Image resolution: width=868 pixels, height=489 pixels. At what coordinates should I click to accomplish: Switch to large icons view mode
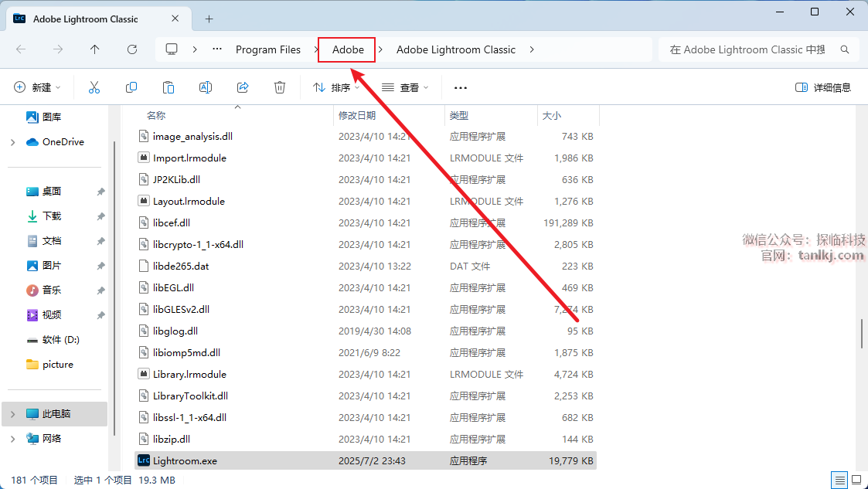click(856, 480)
